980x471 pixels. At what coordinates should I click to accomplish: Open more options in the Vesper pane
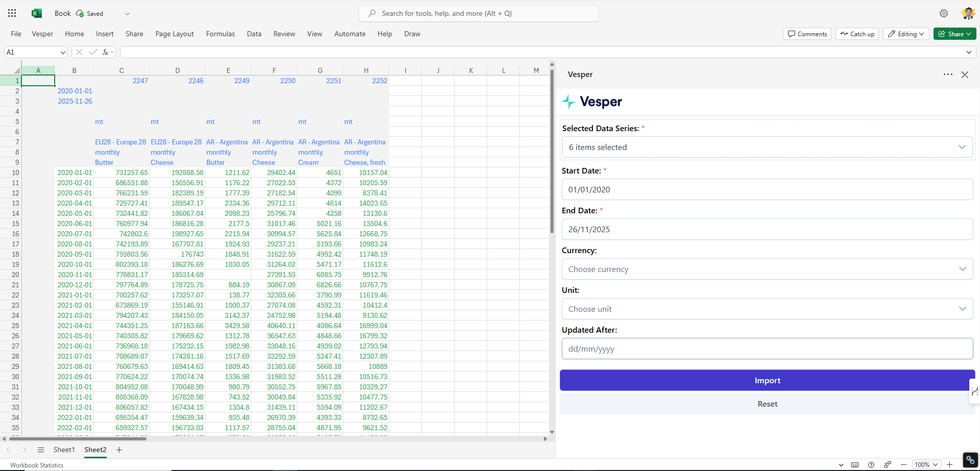[948, 75]
